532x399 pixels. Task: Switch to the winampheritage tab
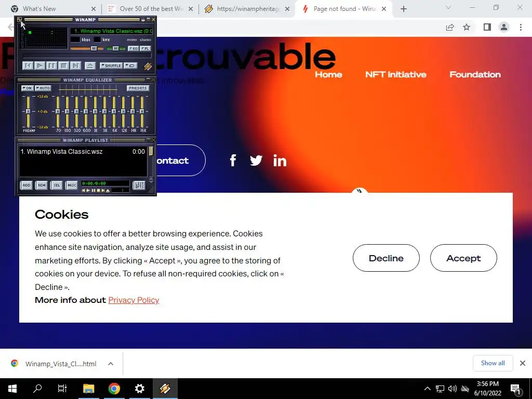(247, 9)
